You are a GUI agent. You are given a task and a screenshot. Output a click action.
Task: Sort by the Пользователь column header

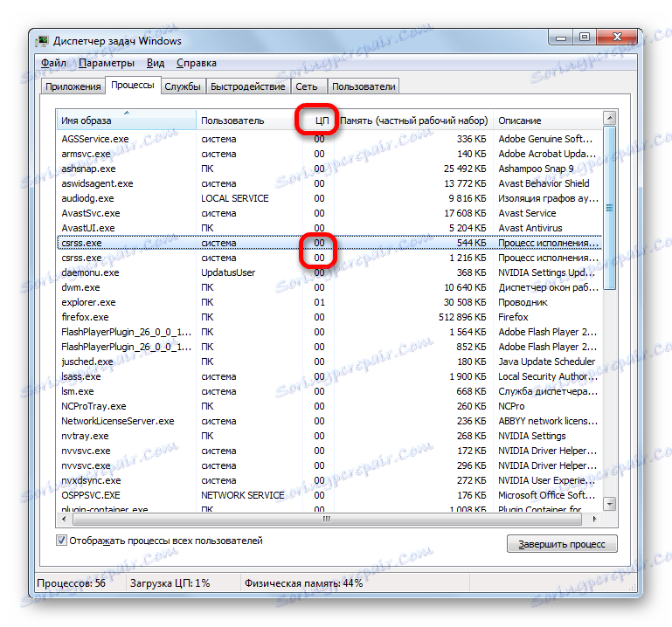coord(249,121)
